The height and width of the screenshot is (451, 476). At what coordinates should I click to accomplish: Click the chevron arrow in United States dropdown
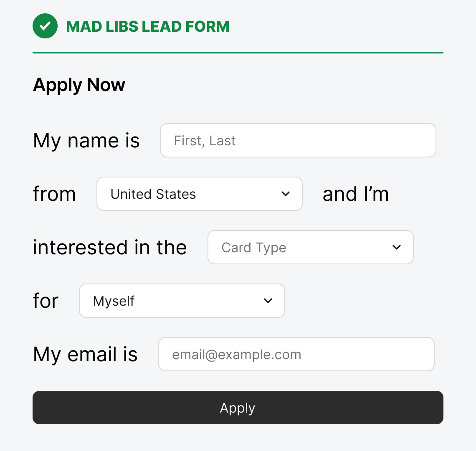click(286, 194)
